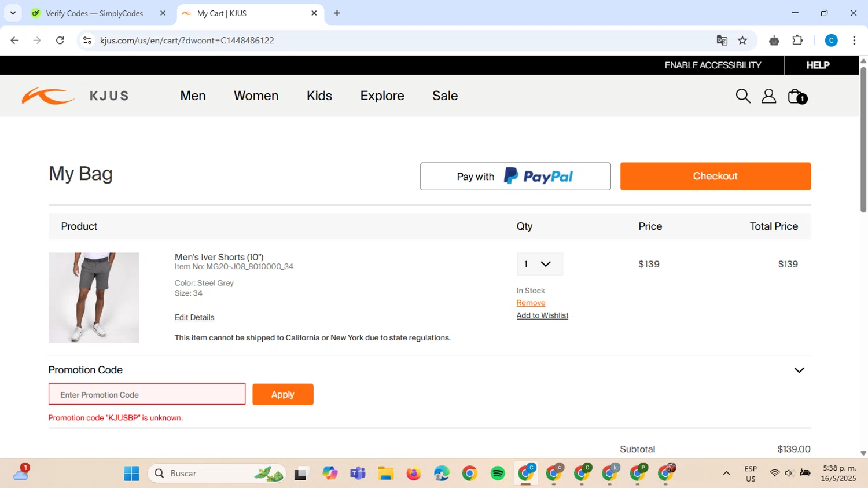Apply the promotion code
Screen dimensions: 868x488
tap(282, 394)
